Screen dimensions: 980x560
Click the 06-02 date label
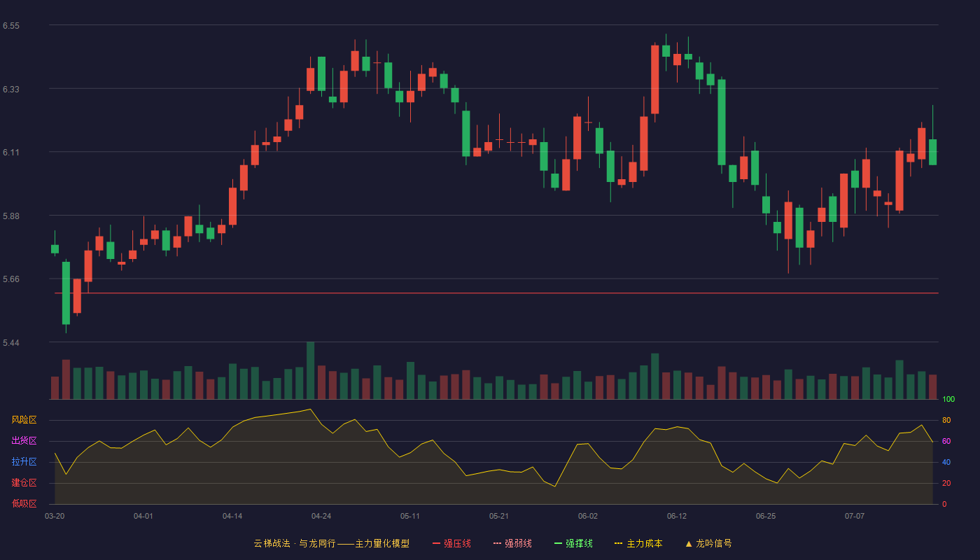(588, 516)
